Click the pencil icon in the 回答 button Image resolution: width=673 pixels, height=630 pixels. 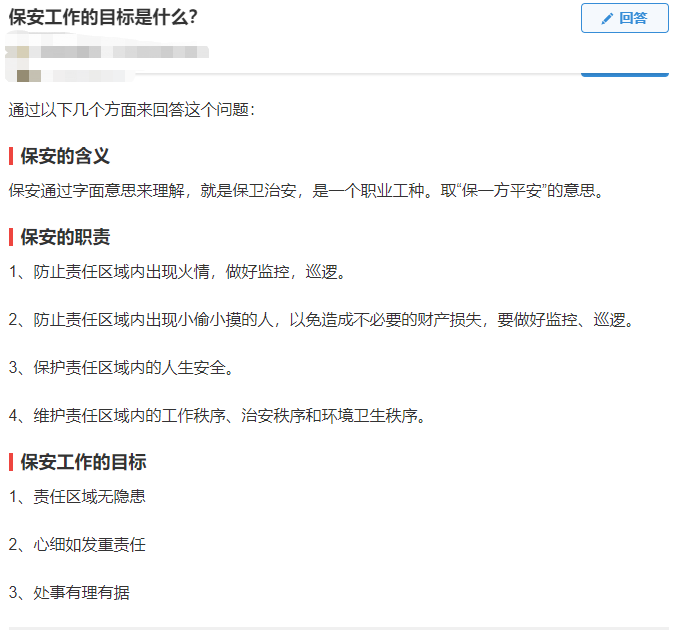click(606, 18)
